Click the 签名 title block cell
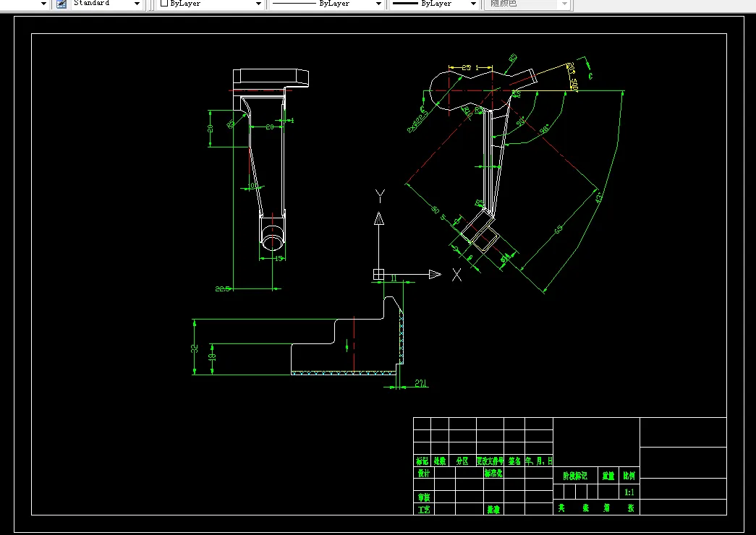756x535 pixels. (514, 461)
